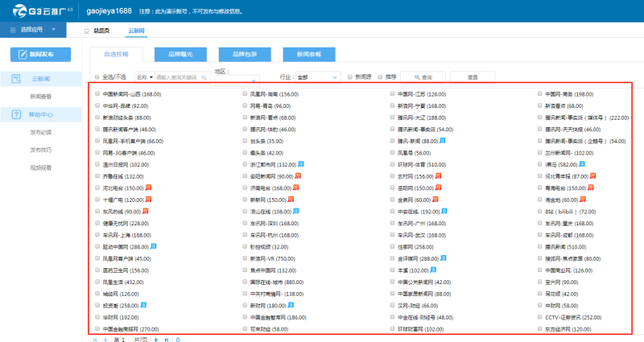
Task: Click 腾讯新闻 (510.00) entry
Action: pos(566,247)
